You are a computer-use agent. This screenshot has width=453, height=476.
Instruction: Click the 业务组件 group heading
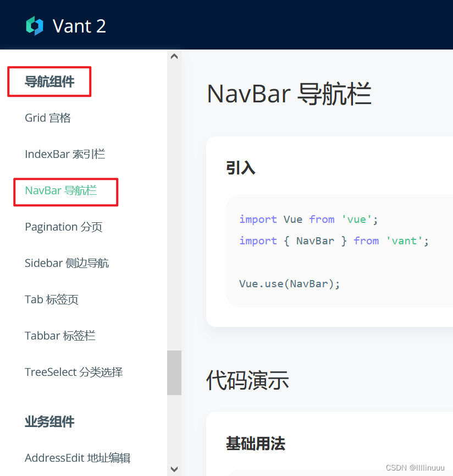[x=49, y=422]
